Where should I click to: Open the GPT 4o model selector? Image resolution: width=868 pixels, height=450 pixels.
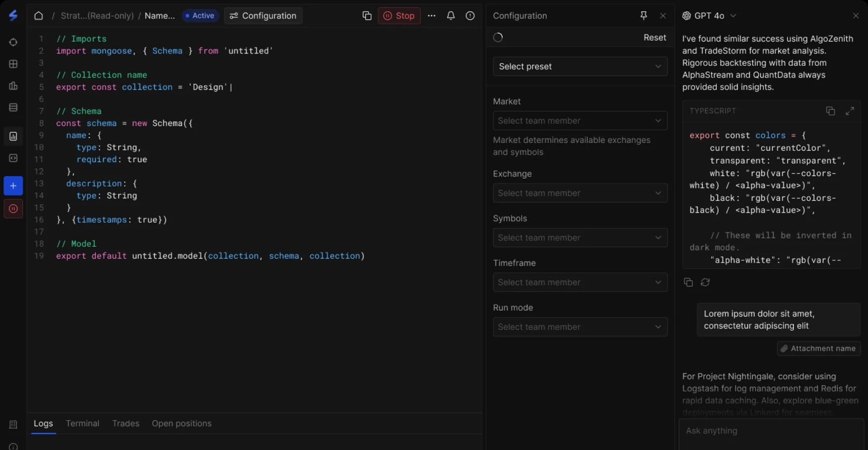(x=709, y=16)
